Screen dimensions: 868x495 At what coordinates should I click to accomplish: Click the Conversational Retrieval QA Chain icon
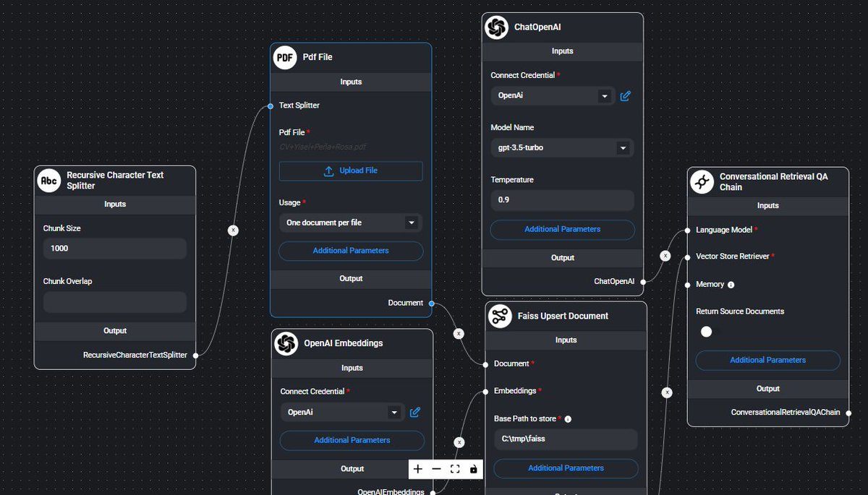(702, 181)
